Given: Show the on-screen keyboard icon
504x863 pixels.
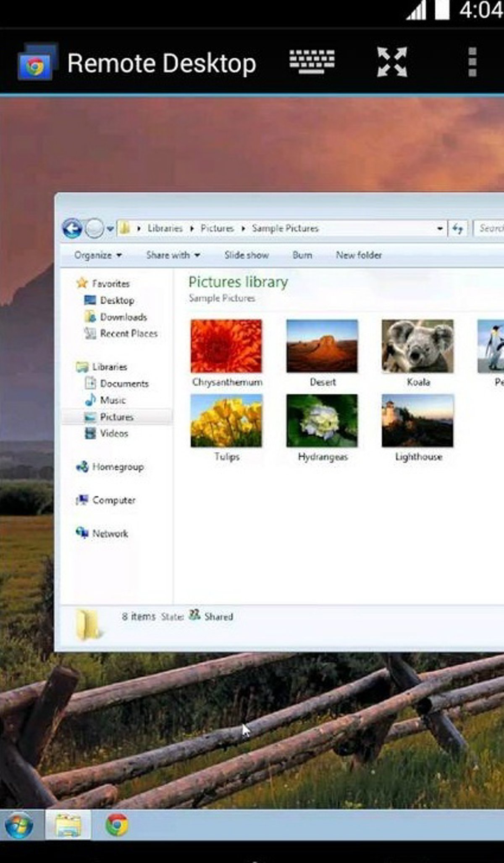Looking at the screenshot, I should [312, 62].
